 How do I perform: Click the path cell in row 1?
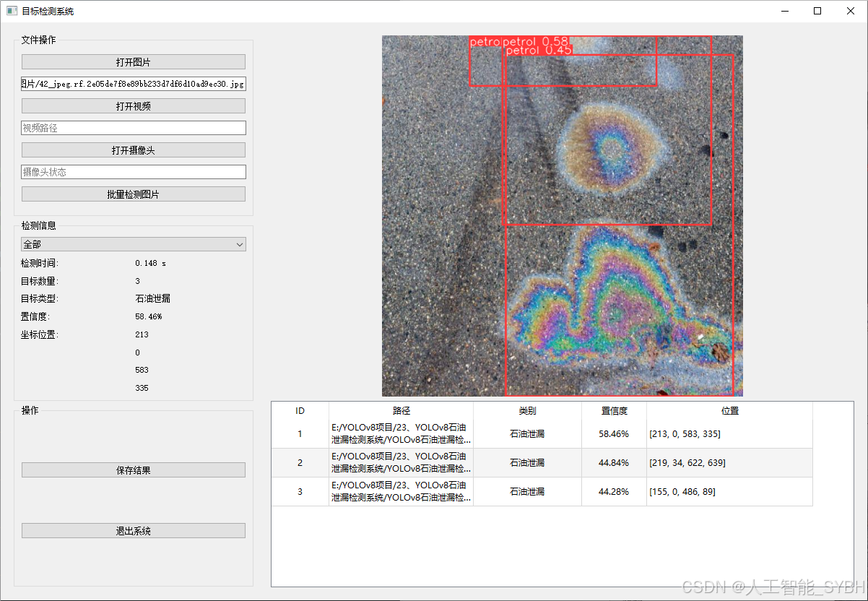pyautogui.click(x=402, y=434)
